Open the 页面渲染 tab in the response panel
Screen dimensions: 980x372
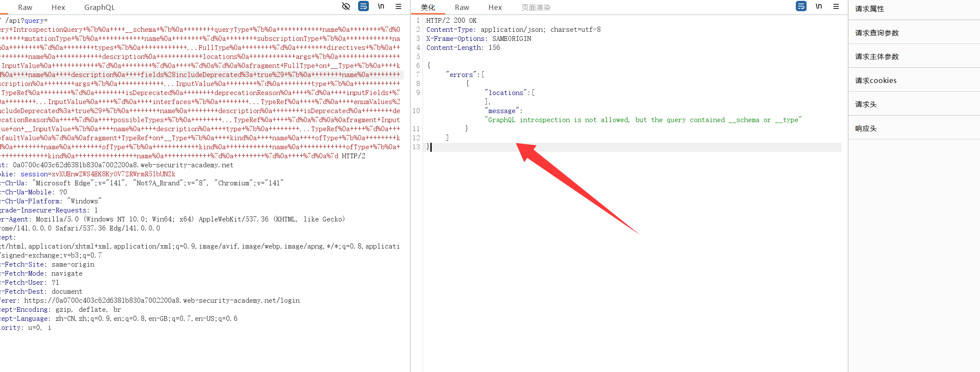coord(536,7)
